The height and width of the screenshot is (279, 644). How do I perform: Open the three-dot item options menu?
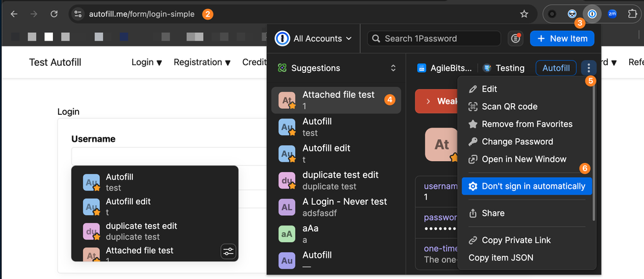[589, 68]
